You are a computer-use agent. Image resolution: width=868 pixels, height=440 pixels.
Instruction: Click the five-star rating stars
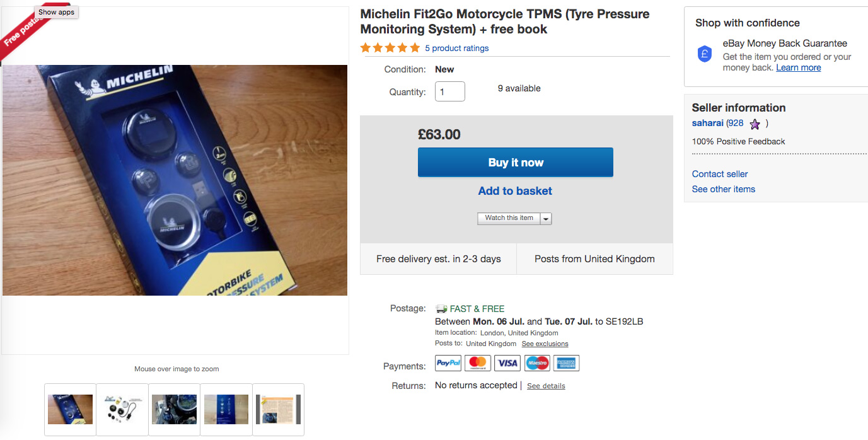(390, 48)
